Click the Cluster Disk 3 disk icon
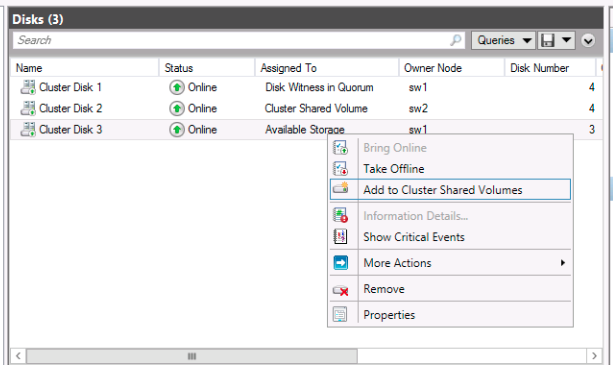 pyautogui.click(x=28, y=129)
